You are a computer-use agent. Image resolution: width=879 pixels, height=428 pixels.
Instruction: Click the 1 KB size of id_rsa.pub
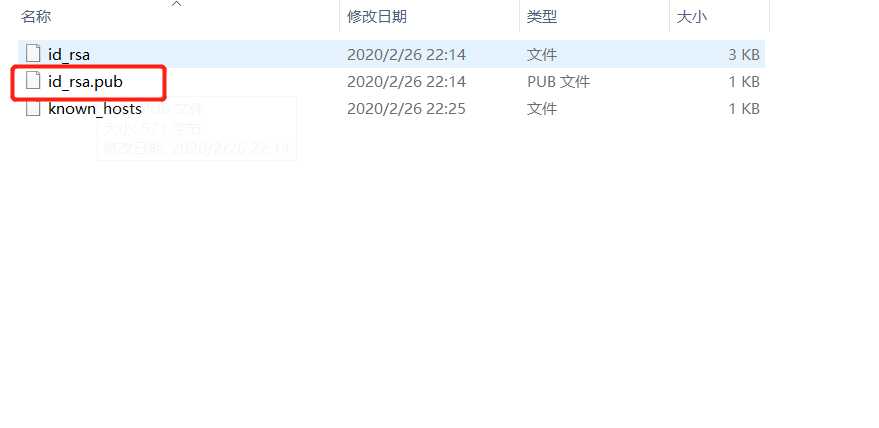point(744,82)
